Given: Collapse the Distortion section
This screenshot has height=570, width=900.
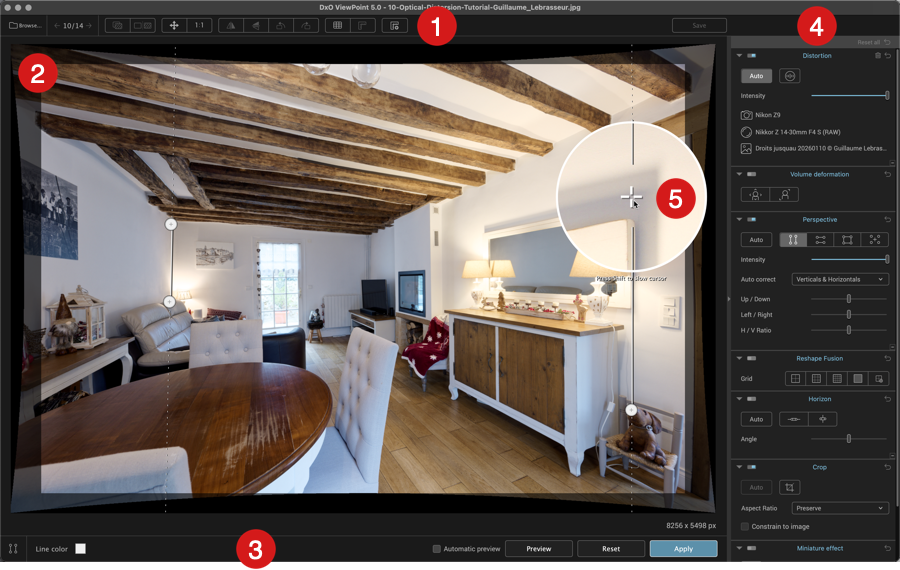Looking at the screenshot, I should click(x=739, y=56).
